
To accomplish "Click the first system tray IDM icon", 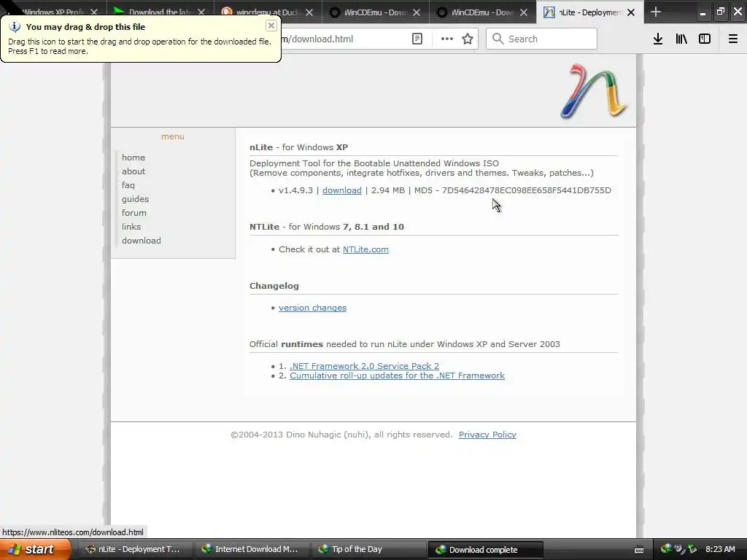I will point(665,549).
